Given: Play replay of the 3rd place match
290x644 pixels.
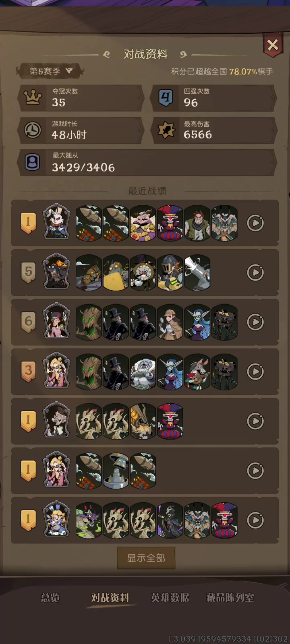Looking at the screenshot, I should 255,372.
